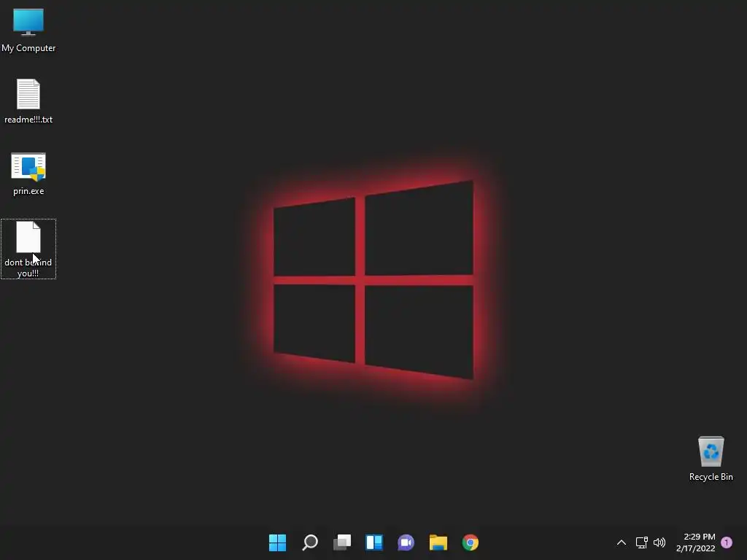Select the Recycle Bin icon
Viewport: 747px width, 560px height.
coord(711,451)
